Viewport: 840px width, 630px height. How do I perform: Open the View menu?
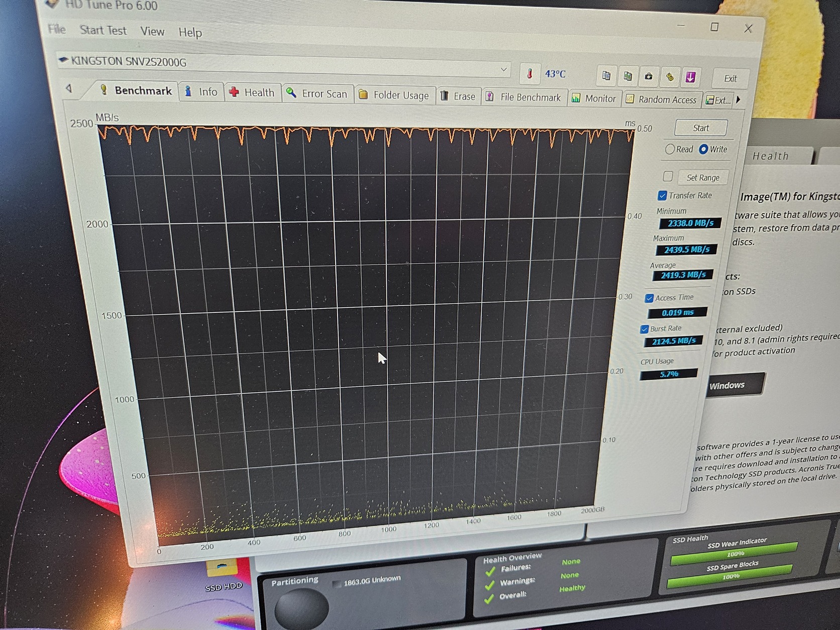[x=152, y=32]
